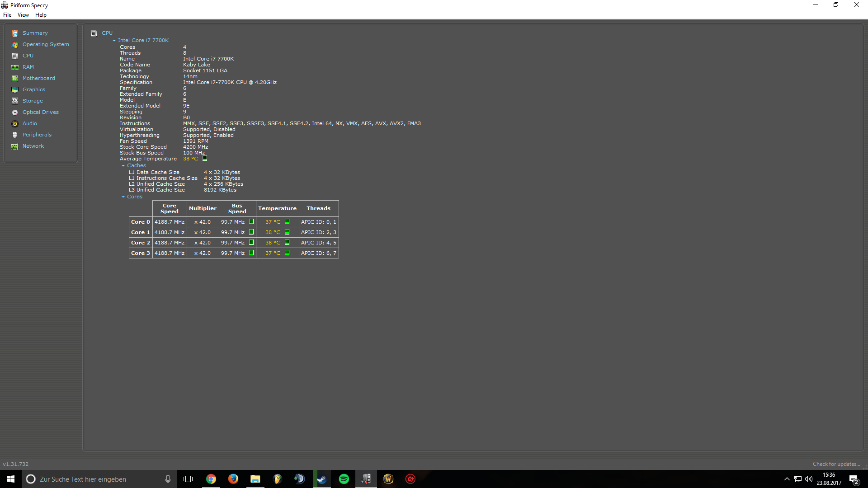Select the CPU section in the sidebar
This screenshot has height=488, width=868.
pyautogui.click(x=28, y=56)
